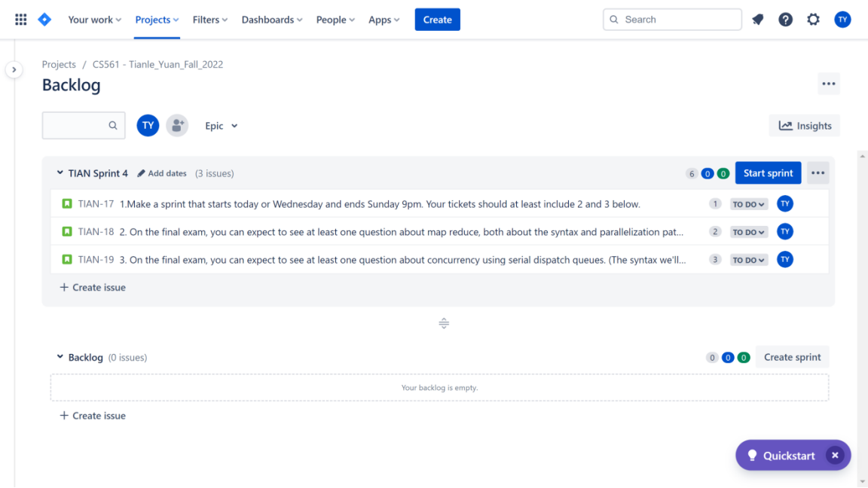Open the Your work menu

pos(95,20)
